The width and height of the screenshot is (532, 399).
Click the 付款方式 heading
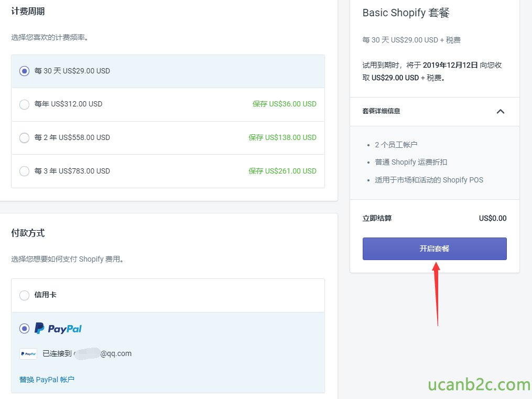(x=28, y=233)
